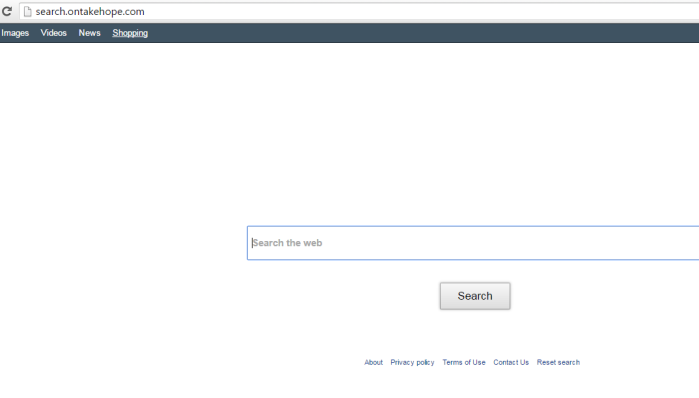The height and width of the screenshot is (398, 699).
Task: Switch to the News tab
Action: tap(90, 33)
